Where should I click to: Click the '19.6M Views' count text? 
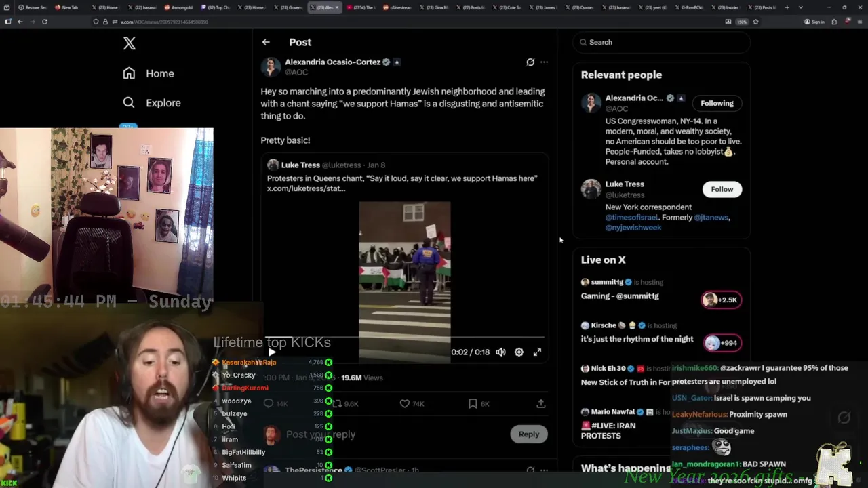coord(362,378)
